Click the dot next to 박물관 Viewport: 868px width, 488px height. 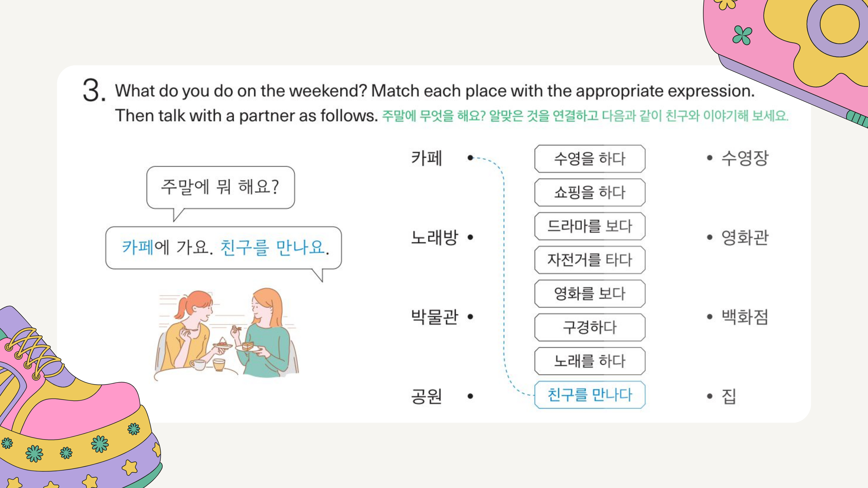[470, 317]
